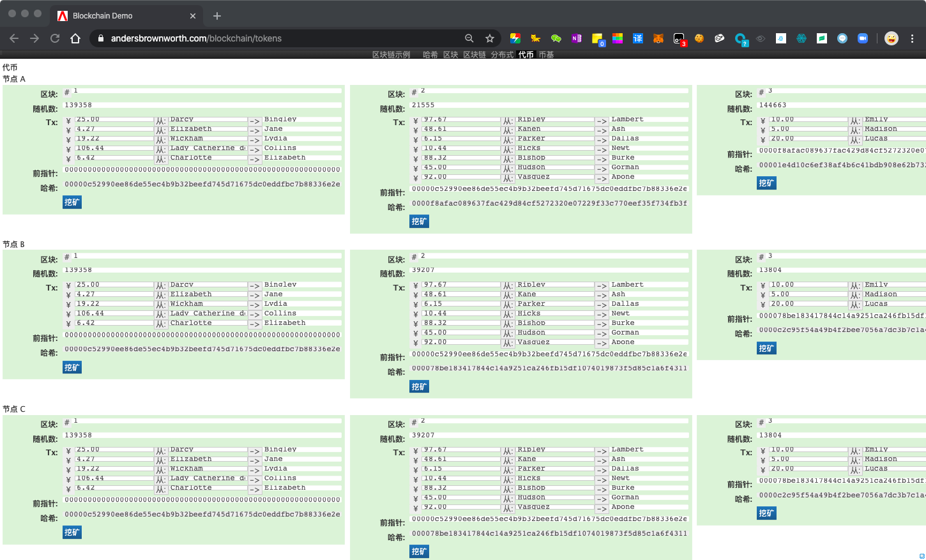
Task: Mine Node B block 1 with 挖矿
Action: 72,368
